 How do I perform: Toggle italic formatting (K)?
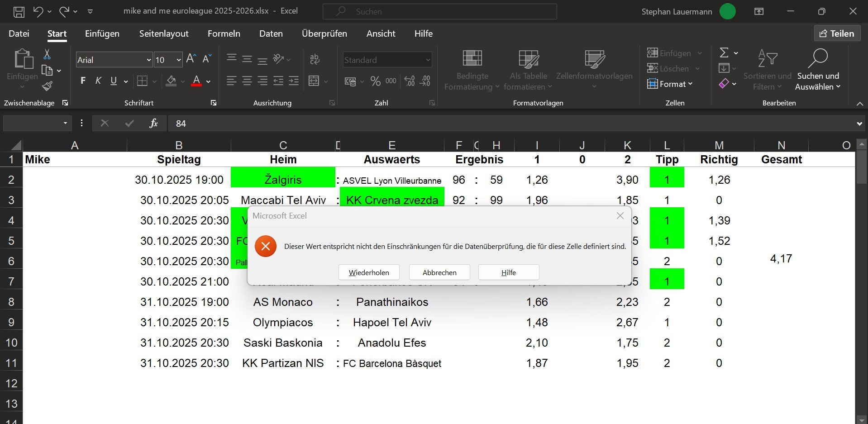click(98, 81)
